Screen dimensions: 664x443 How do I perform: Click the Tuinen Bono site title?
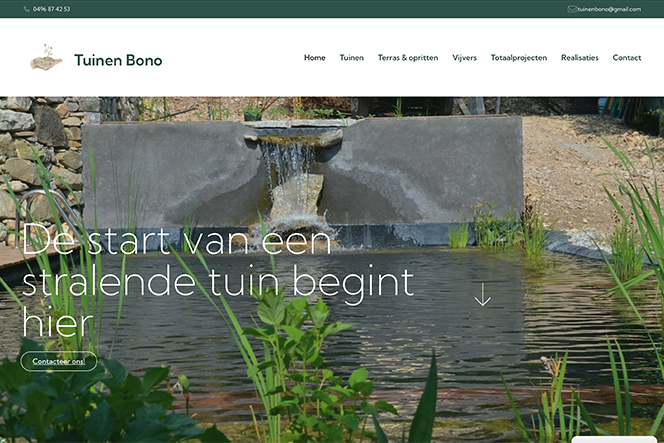pyautogui.click(x=118, y=60)
